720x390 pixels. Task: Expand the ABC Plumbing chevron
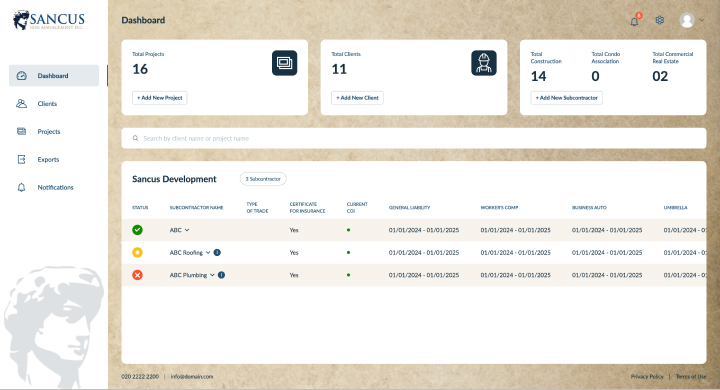(x=212, y=275)
